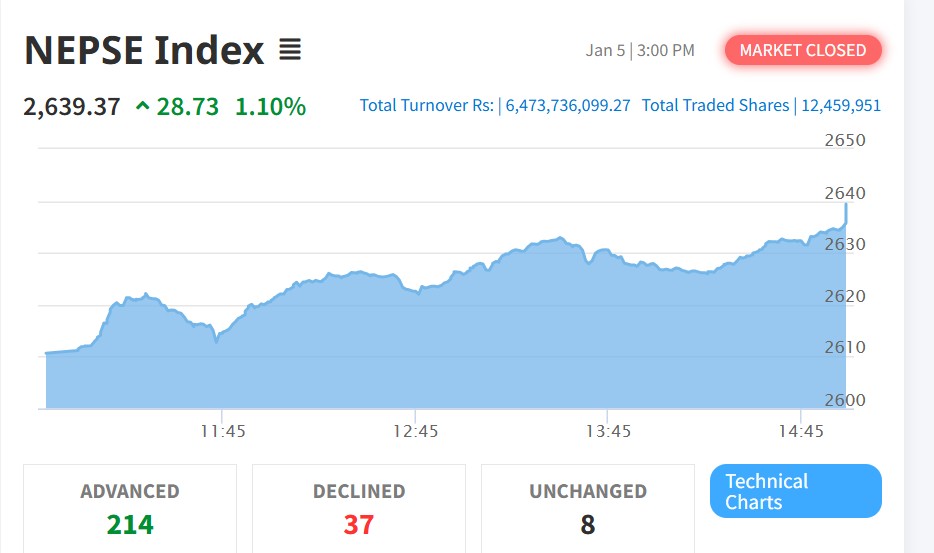Click the 14:45 time axis label
Image resolution: width=934 pixels, height=553 pixels.
click(x=800, y=431)
